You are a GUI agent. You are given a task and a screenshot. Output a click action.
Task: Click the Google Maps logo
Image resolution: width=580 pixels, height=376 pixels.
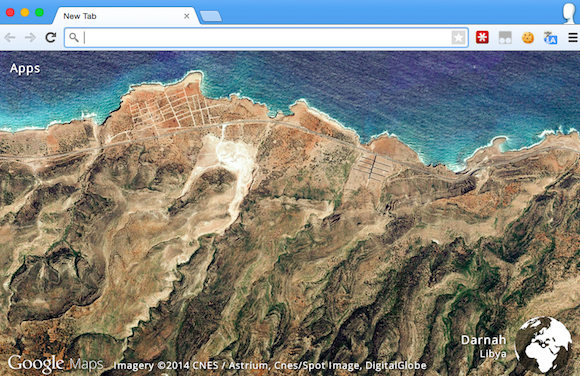pyautogui.click(x=55, y=364)
